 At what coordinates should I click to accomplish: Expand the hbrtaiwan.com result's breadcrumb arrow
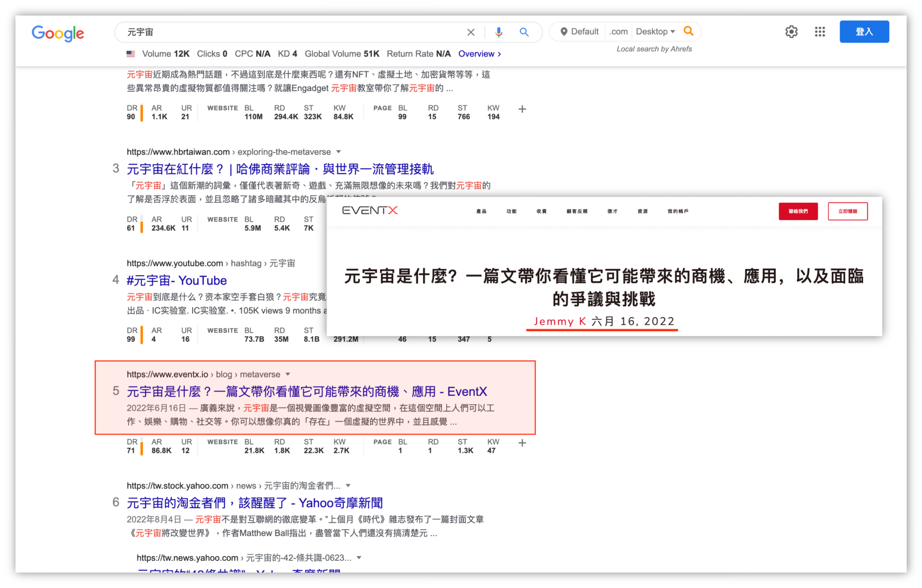(339, 152)
